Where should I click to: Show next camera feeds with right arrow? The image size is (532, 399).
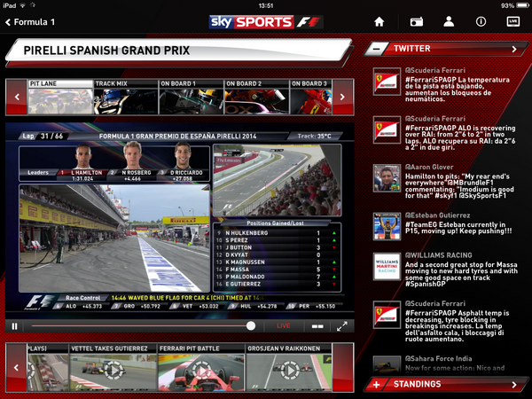pos(342,97)
